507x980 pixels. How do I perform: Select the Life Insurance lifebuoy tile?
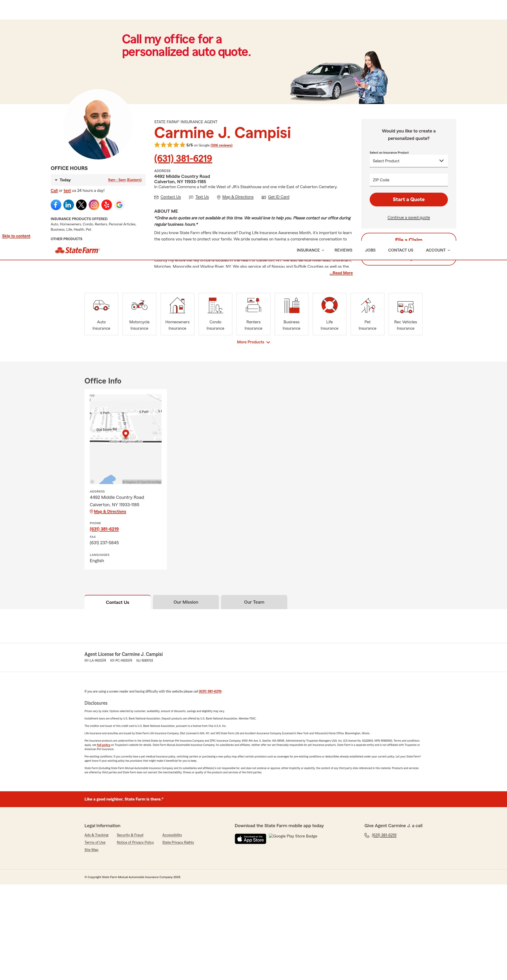pyautogui.click(x=330, y=314)
